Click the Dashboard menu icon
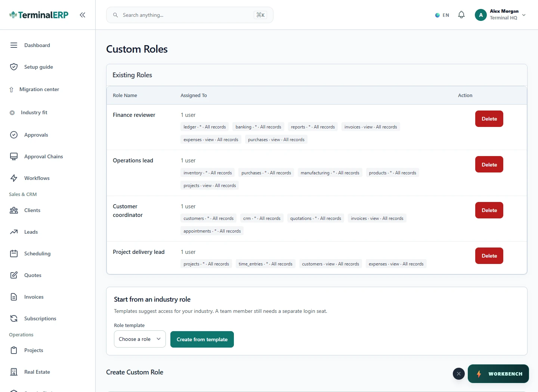 [x=14, y=45]
